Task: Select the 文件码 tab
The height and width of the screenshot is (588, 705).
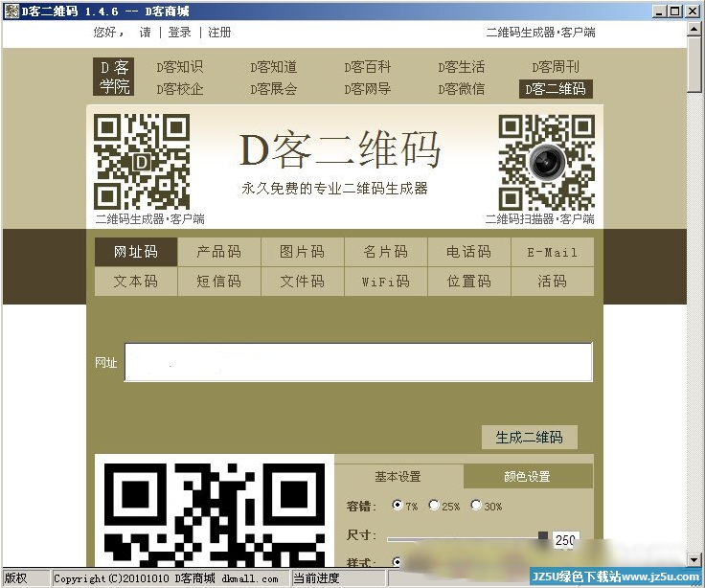Action: tap(302, 282)
